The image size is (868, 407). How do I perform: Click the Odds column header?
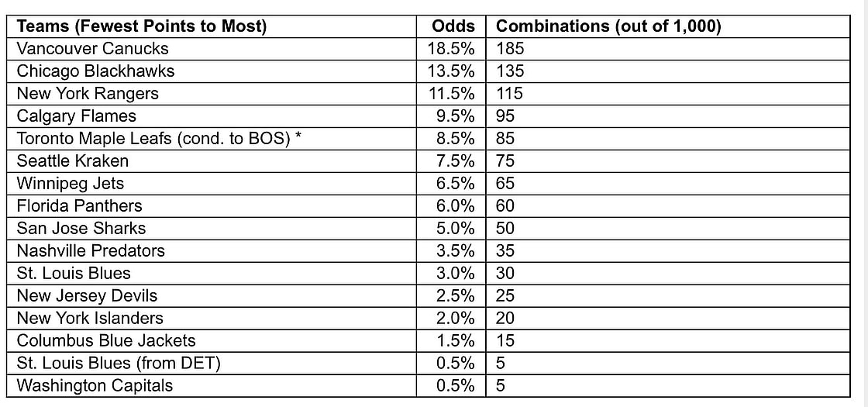(x=453, y=26)
